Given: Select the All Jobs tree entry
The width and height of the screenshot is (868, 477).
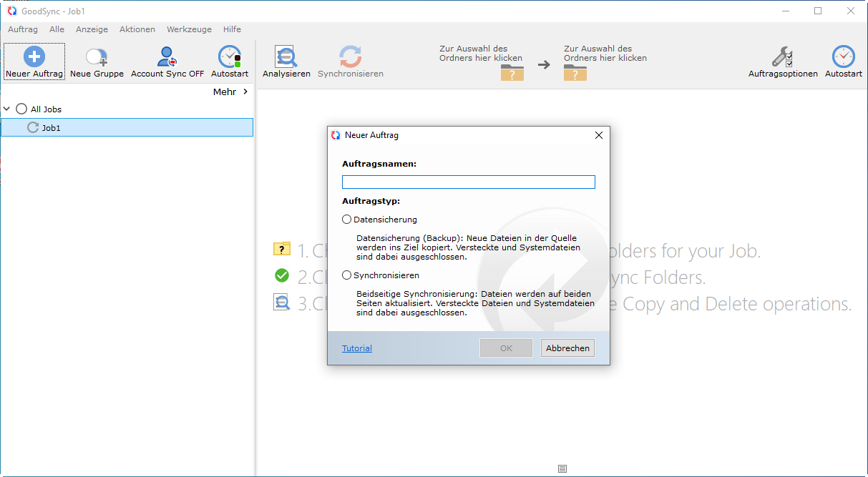Looking at the screenshot, I should click(46, 109).
